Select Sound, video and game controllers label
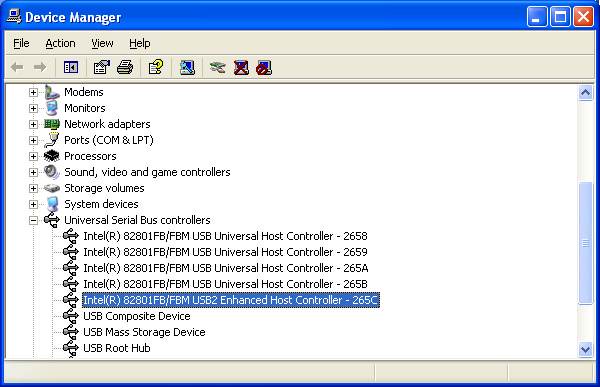The height and width of the screenshot is (387, 600). [x=147, y=172]
